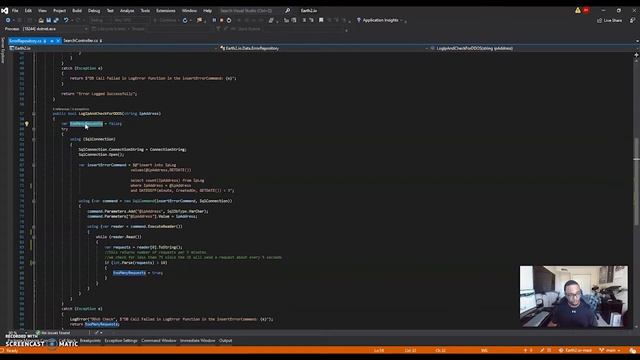Click the Save All toolbar icon

pos(56,20)
